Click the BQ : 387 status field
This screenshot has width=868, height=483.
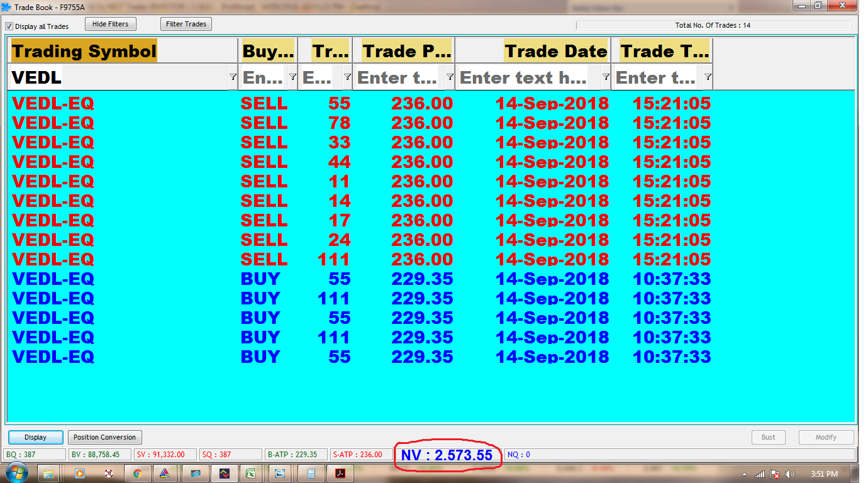[x=35, y=454]
